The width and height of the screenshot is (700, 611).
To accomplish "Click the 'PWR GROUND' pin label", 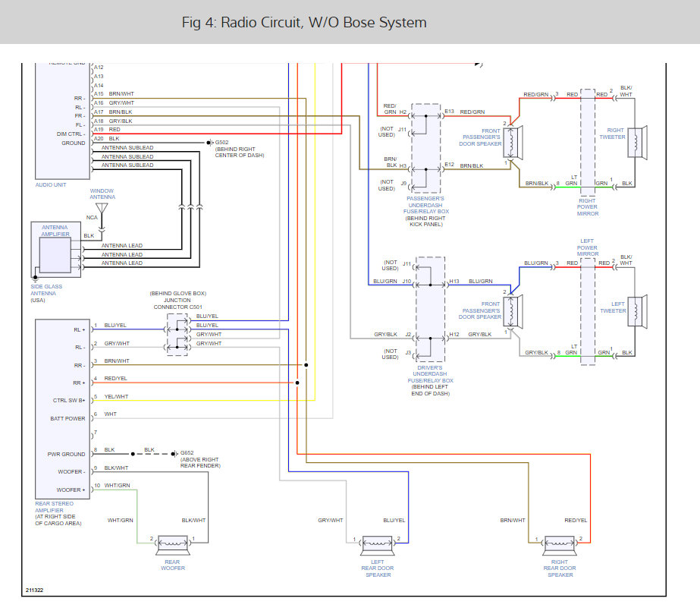I will (x=67, y=454).
